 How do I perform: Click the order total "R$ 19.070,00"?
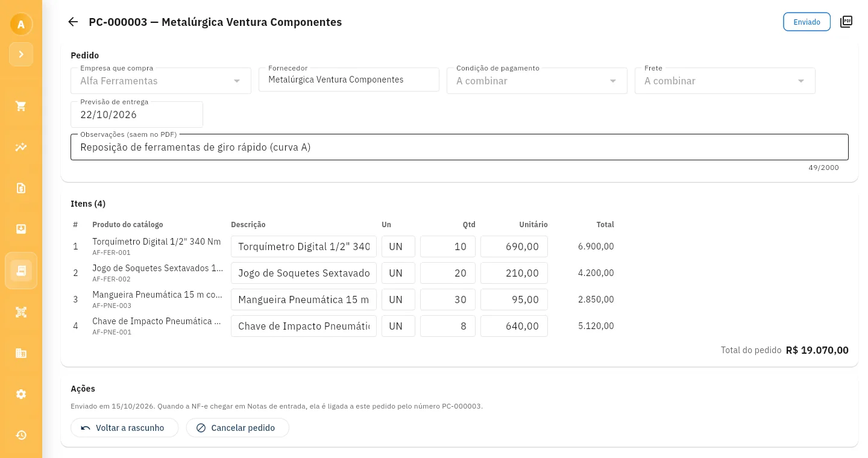coord(817,350)
